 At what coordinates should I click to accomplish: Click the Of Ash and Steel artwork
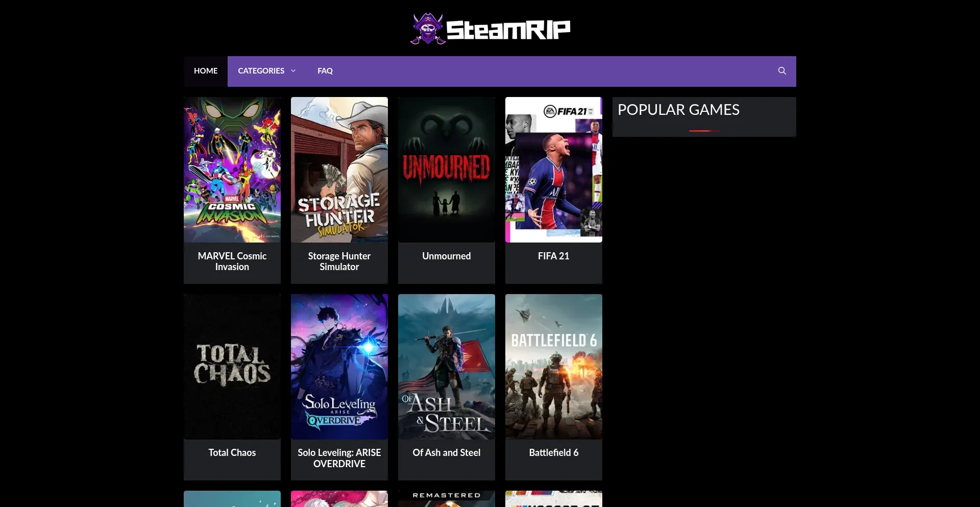[x=446, y=367]
